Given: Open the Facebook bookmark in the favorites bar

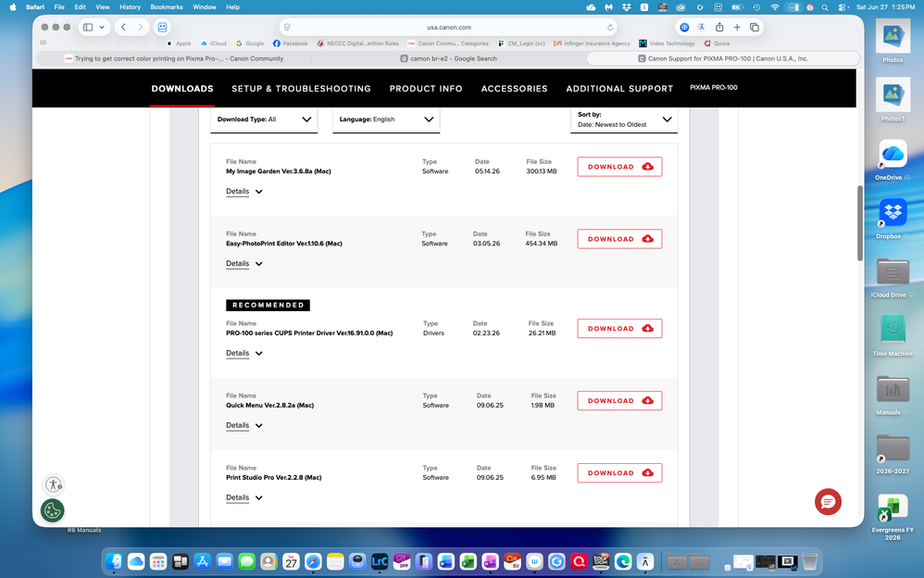Looking at the screenshot, I should click(x=290, y=43).
